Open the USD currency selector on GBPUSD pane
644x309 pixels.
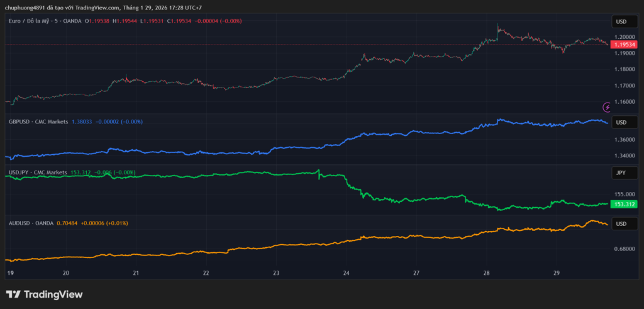coord(621,122)
